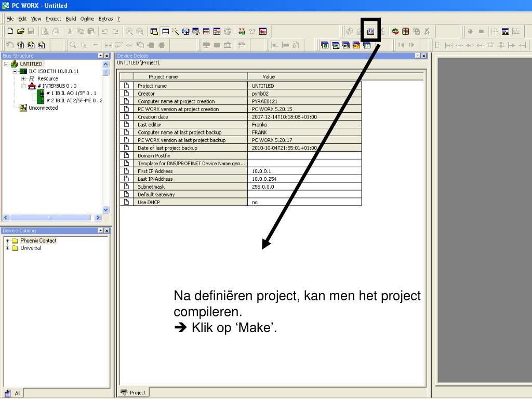Viewport: 532px width, 399px height.
Task: Switch to process data assignment workspace icon
Action: [345, 45]
